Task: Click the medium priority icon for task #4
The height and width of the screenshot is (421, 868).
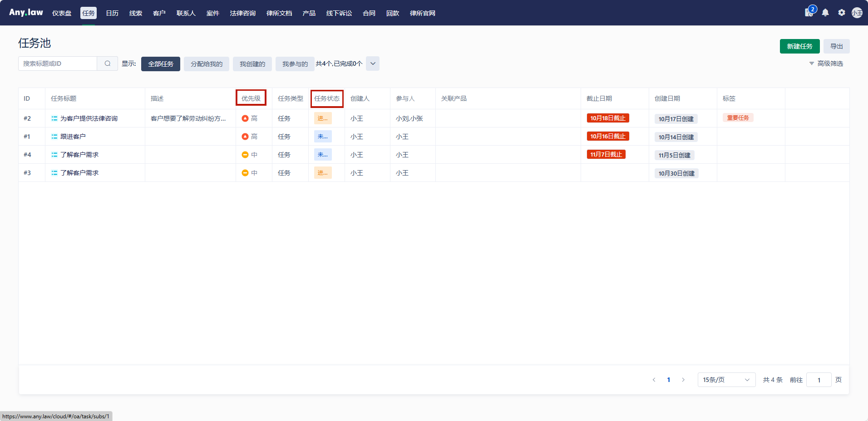Action: [245, 155]
